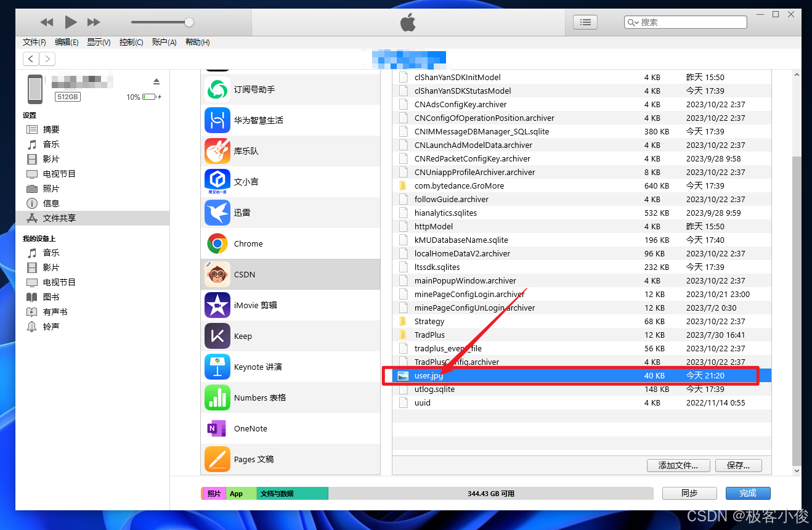Screen dimensions: 812x530
Task: Click the 添加文件... button
Action: pyautogui.click(x=678, y=465)
